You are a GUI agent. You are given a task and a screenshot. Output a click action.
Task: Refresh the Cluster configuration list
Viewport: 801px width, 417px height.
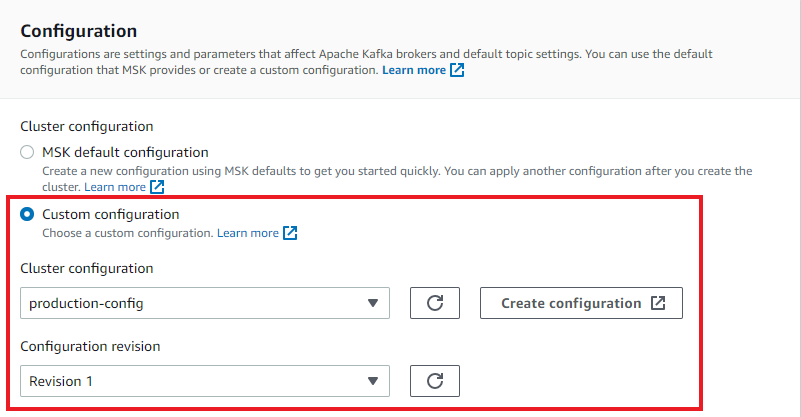point(435,303)
